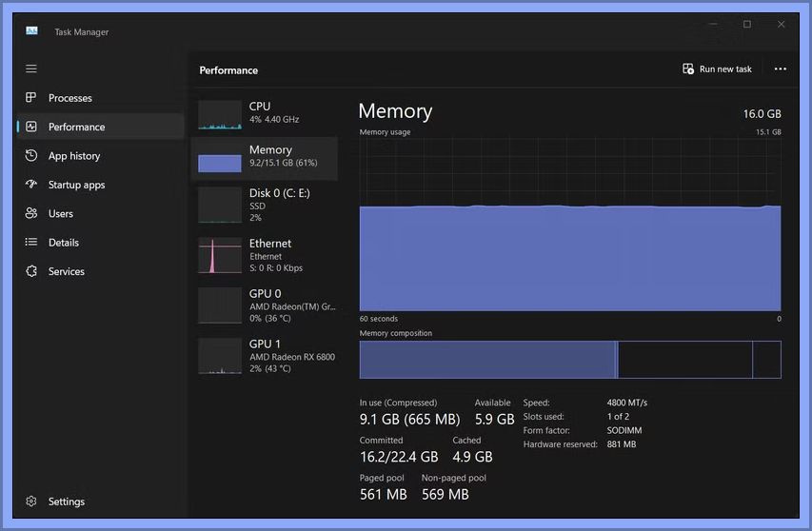The image size is (812, 531).
Task: Click the Task Manager window title
Action: (81, 32)
